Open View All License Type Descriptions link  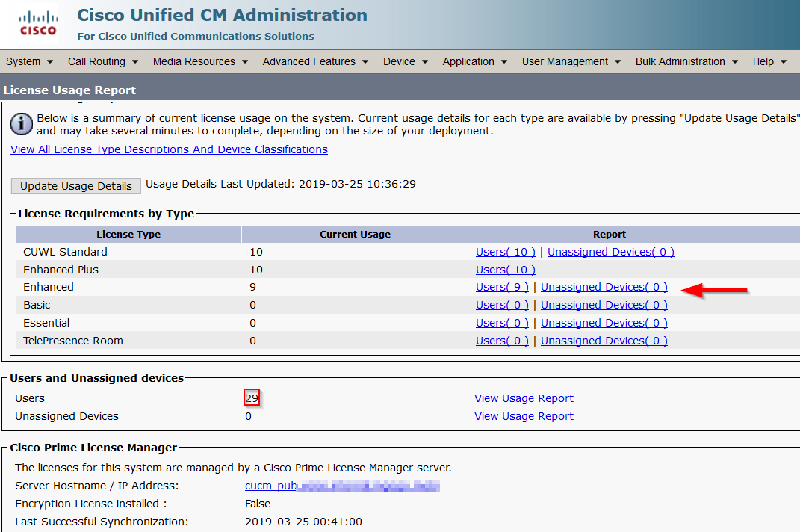169,149
